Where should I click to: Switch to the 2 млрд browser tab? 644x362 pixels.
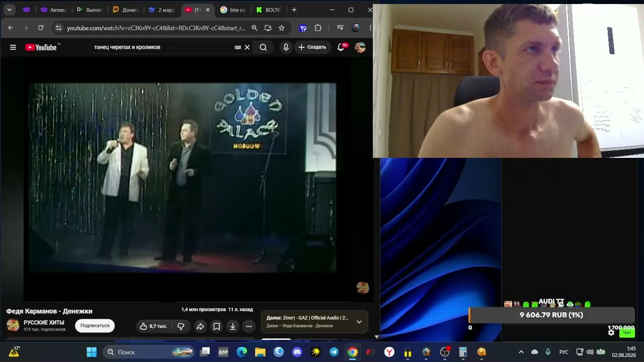tap(162, 10)
